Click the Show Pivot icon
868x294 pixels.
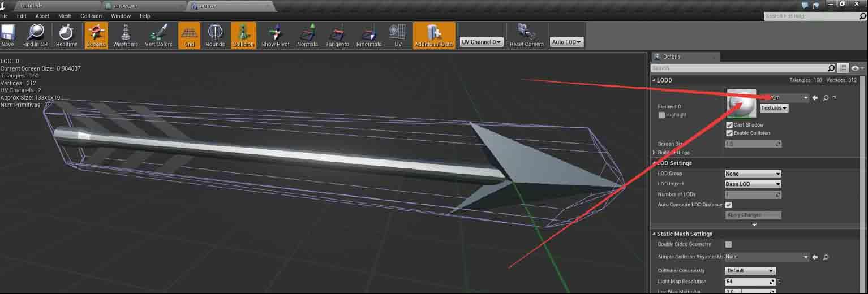coord(276,35)
